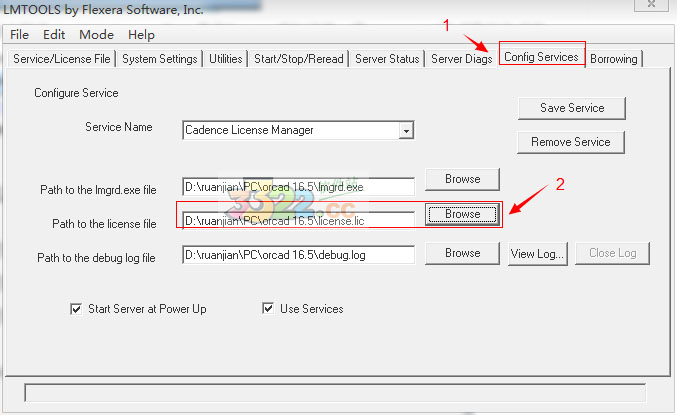Toggle Start Server at Power Up checkbox
Viewport: 677px width, 415px height.
pos(76,309)
